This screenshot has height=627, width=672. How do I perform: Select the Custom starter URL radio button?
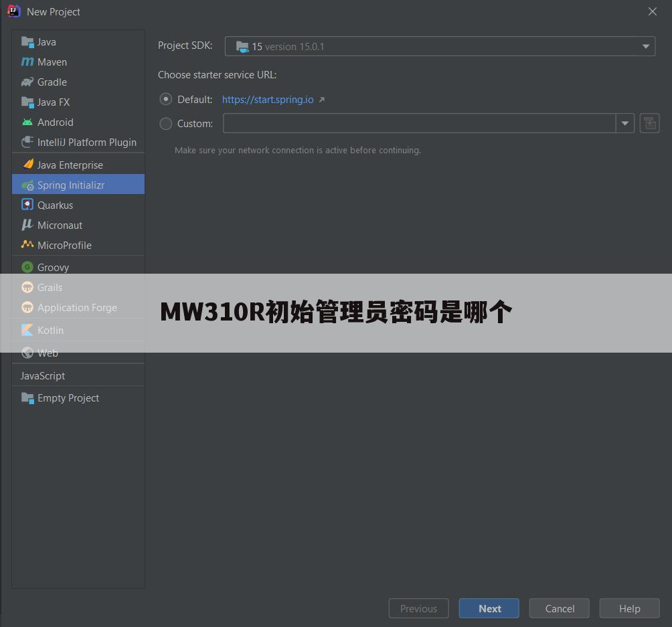click(166, 124)
